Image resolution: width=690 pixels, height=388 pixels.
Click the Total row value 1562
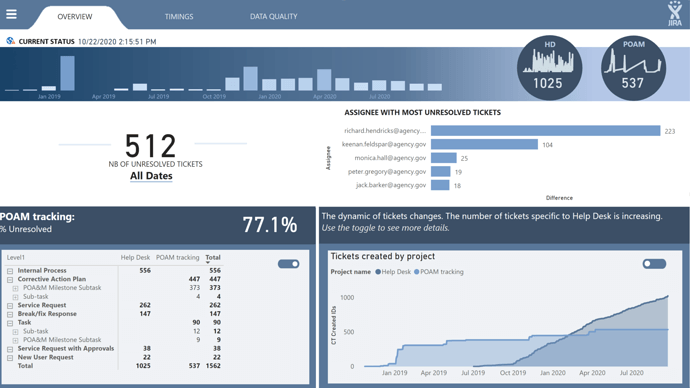pos(213,366)
